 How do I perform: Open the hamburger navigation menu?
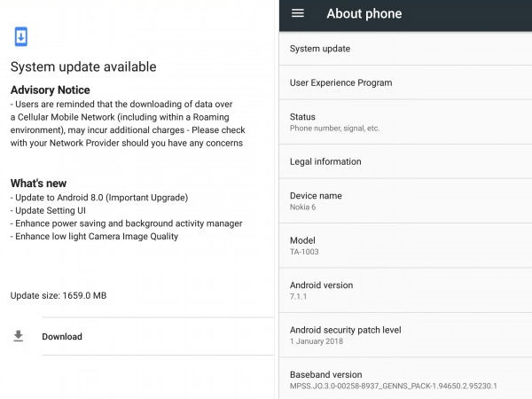point(298,13)
